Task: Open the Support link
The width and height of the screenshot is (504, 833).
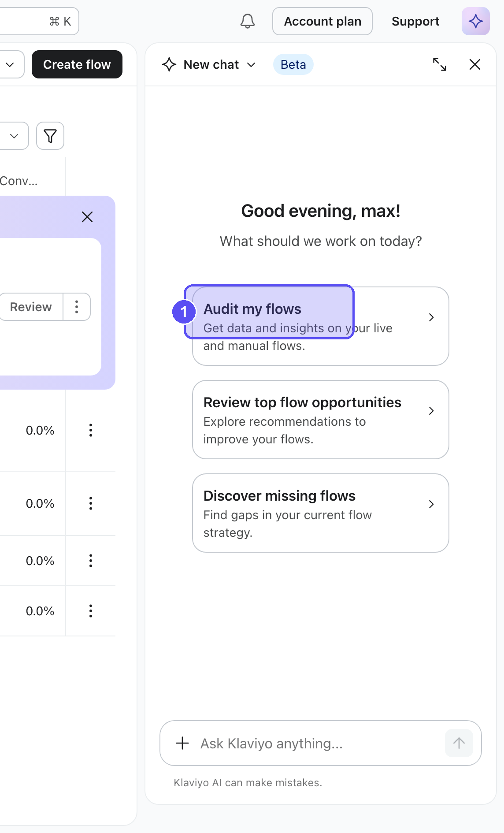Action: click(415, 21)
